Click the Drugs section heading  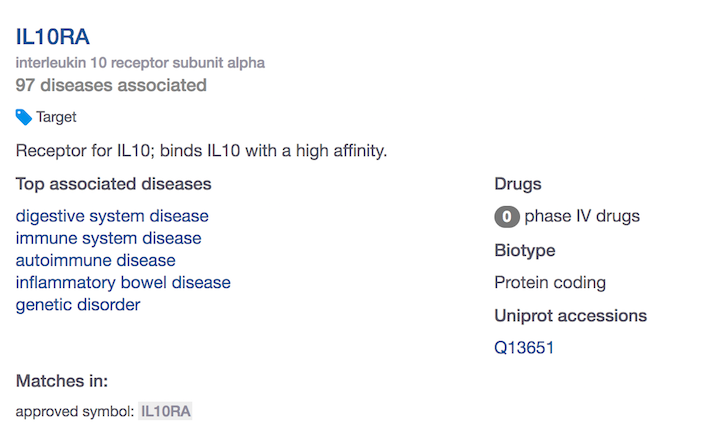click(518, 184)
